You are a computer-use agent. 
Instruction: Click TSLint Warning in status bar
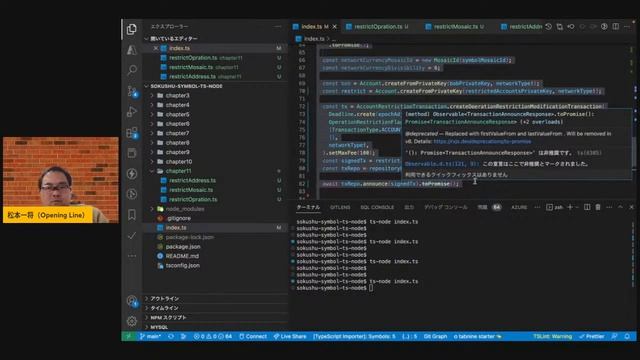(552, 336)
